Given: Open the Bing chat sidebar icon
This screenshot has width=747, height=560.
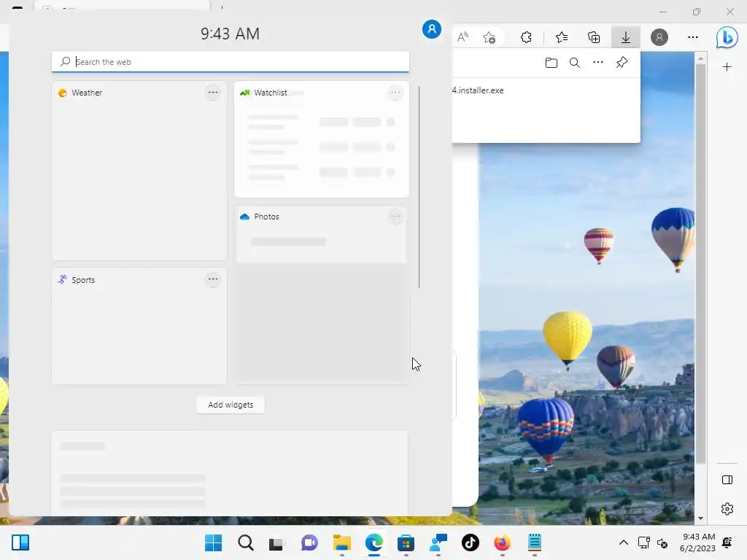Looking at the screenshot, I should click(x=727, y=37).
